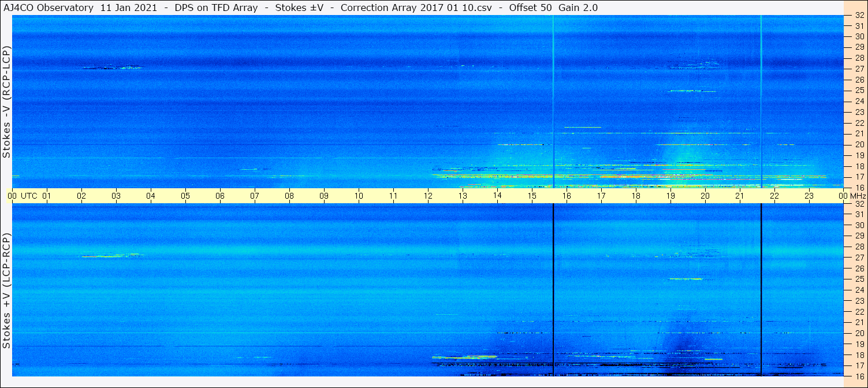
Task: Select hour '15' on the UTC axis
Action: coord(532,196)
